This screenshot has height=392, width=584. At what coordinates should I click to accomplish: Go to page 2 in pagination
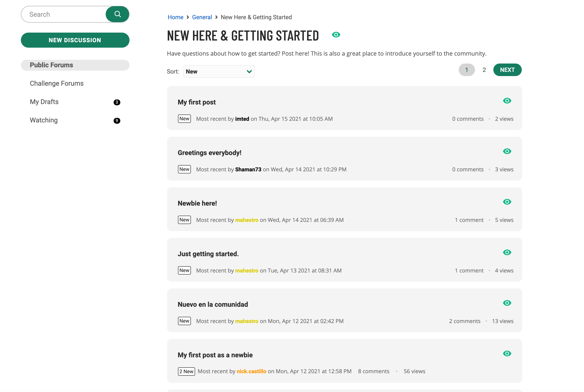(x=484, y=70)
